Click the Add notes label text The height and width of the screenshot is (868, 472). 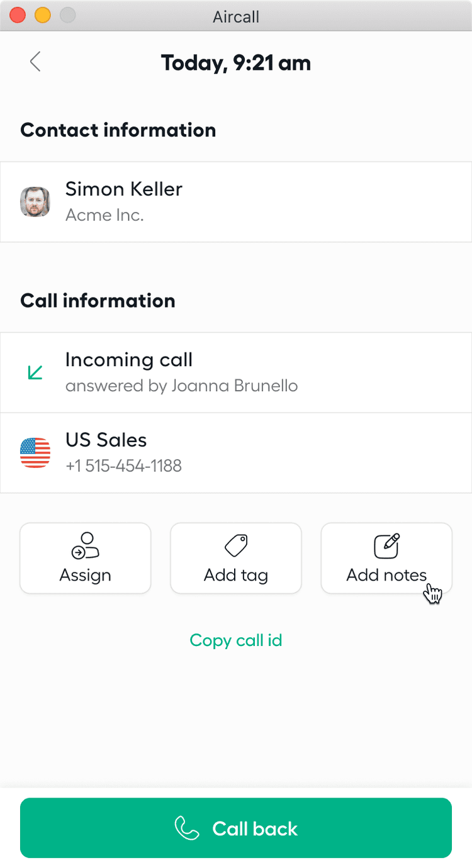click(386, 575)
